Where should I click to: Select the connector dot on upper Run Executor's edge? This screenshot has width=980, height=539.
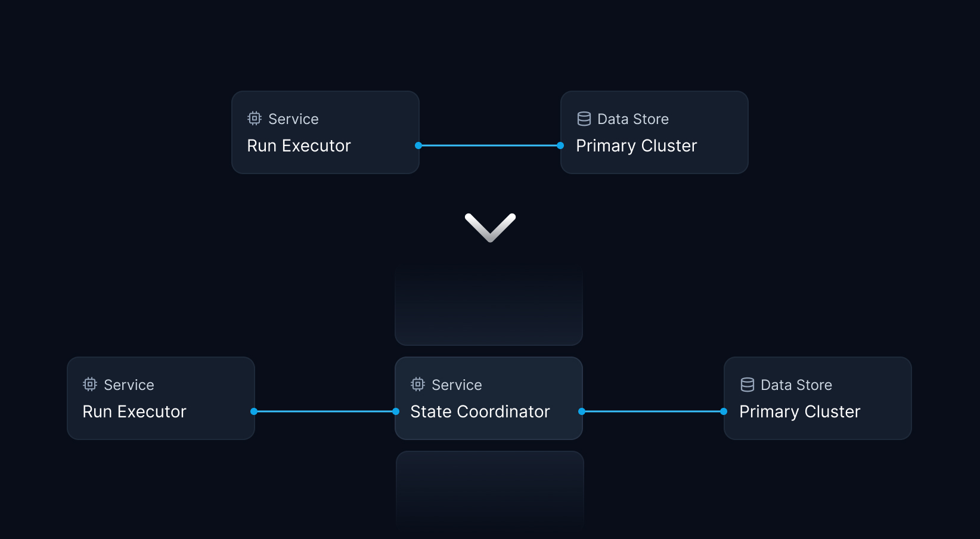pyautogui.click(x=418, y=145)
